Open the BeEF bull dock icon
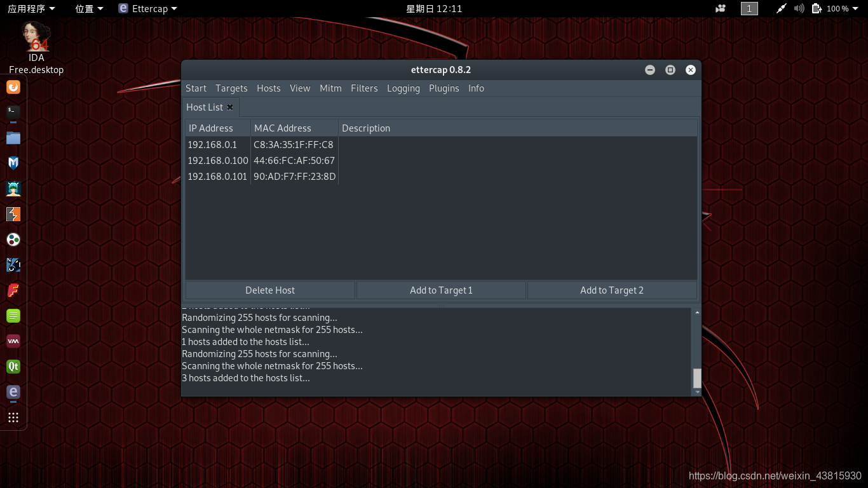Screen dimensions: 868x488 13,265
